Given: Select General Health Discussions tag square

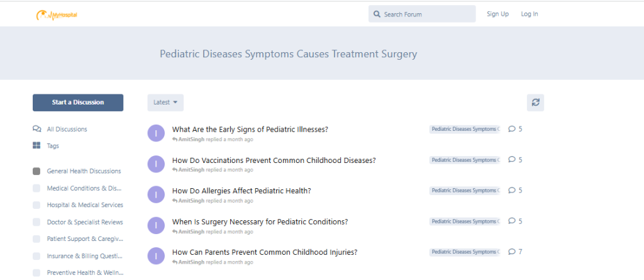Looking at the screenshot, I should click(36, 171).
